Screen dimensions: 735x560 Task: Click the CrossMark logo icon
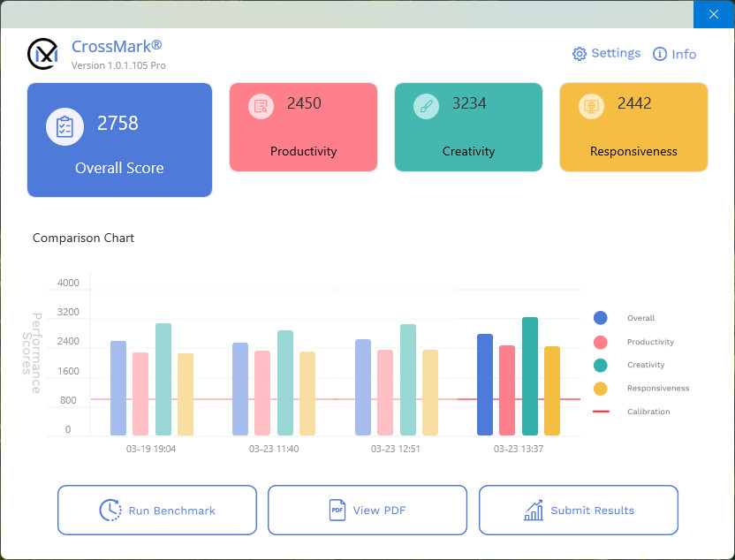42,54
